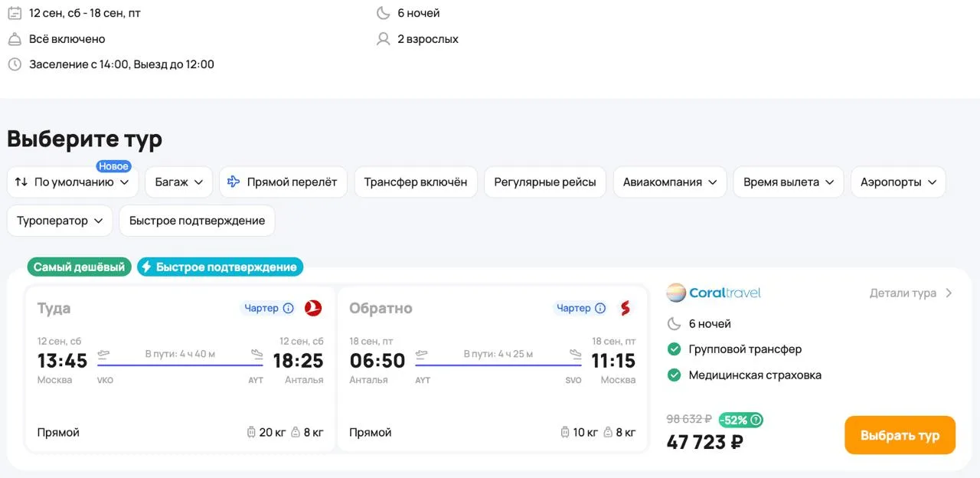The height and width of the screenshot is (478, 980).
Task: Open the Авиакомпания dropdown
Action: (x=670, y=182)
